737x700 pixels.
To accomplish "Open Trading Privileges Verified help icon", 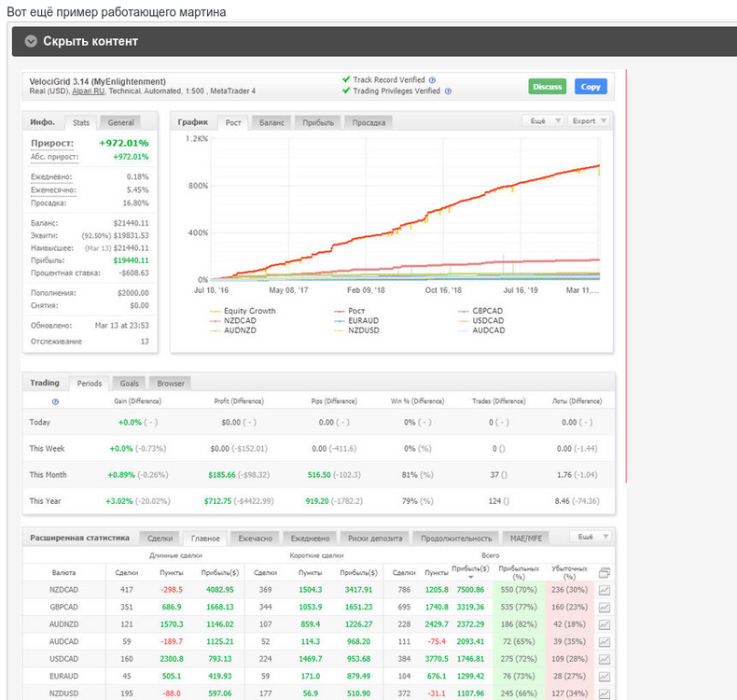I will [448, 91].
